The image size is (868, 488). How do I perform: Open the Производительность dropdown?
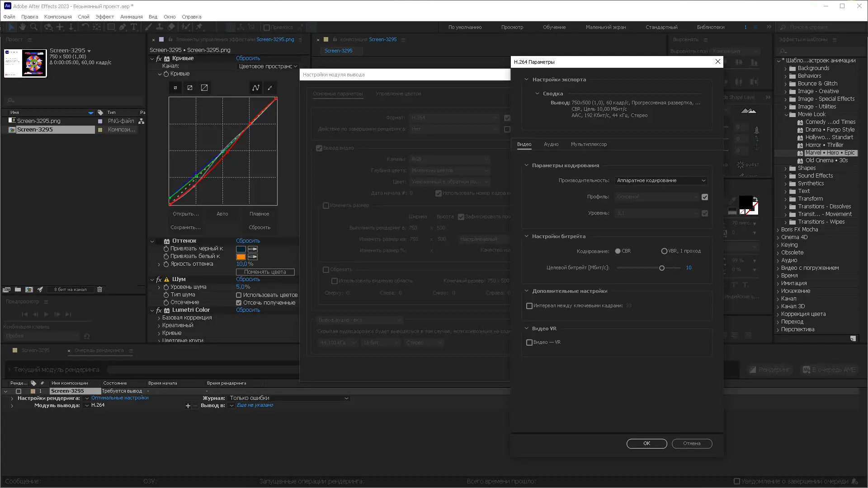660,180
